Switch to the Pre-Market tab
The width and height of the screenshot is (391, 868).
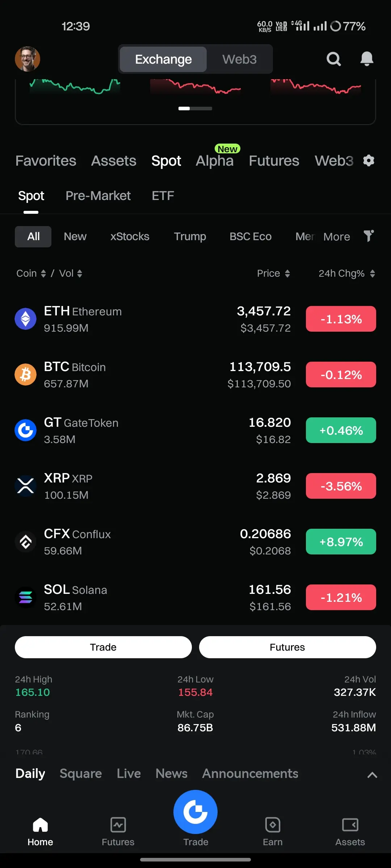tap(98, 196)
